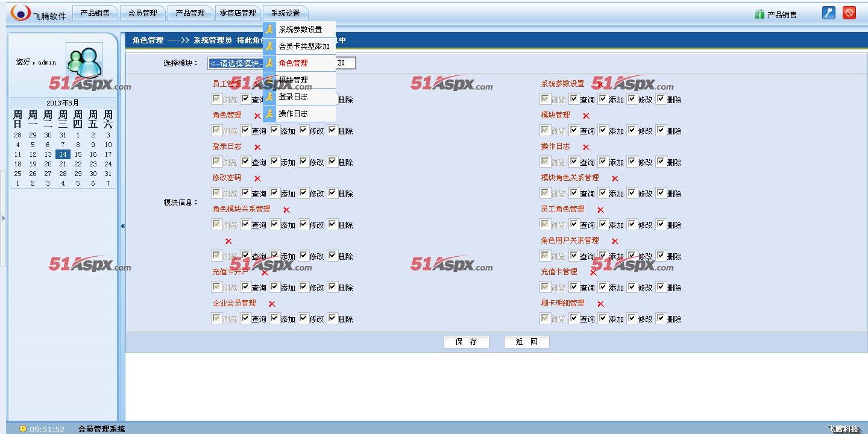The height and width of the screenshot is (434, 868).
Task: Remove 企业会员管理 module via its red X
Action: click(272, 304)
